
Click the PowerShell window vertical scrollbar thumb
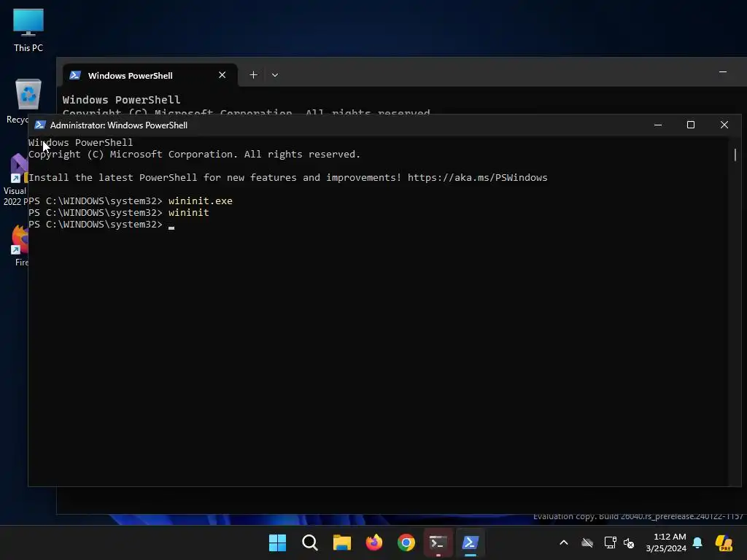pyautogui.click(x=735, y=155)
